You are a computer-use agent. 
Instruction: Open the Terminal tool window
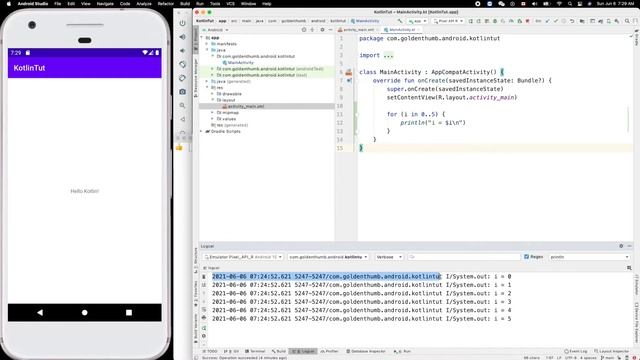pos(255,351)
